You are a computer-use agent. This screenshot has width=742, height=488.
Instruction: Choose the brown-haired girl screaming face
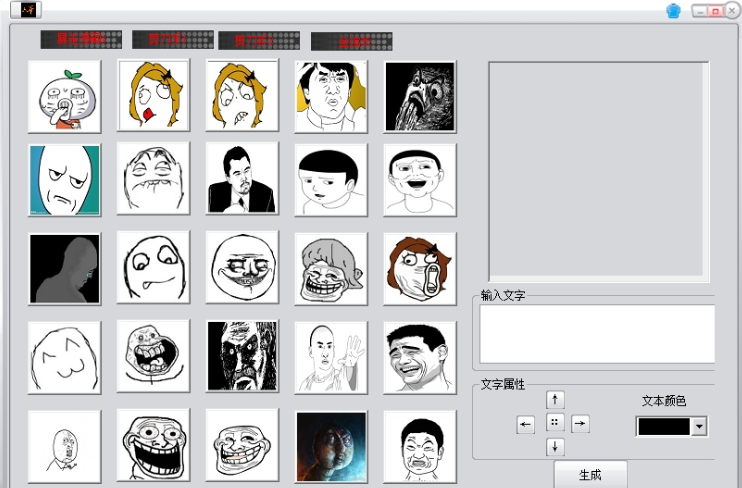420,268
